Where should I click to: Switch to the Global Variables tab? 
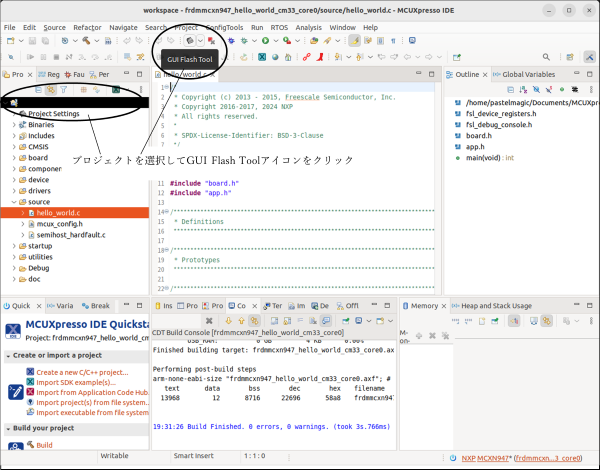pyautogui.click(x=526, y=75)
